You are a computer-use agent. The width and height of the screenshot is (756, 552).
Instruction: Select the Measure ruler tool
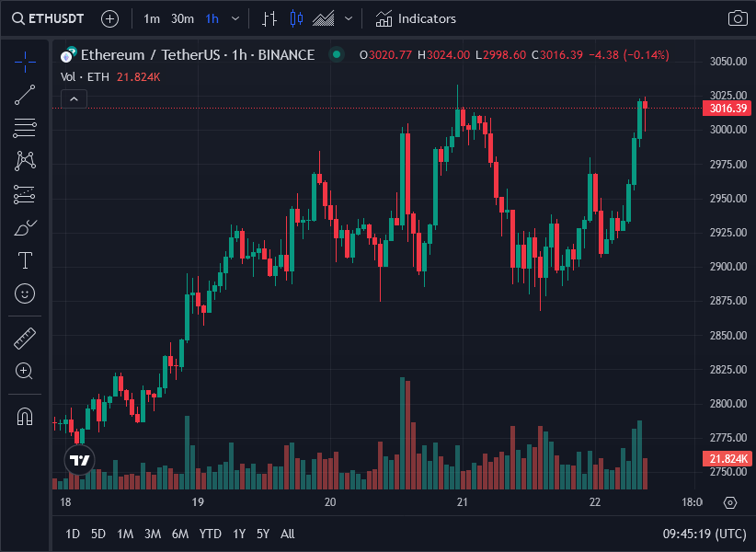click(x=25, y=338)
